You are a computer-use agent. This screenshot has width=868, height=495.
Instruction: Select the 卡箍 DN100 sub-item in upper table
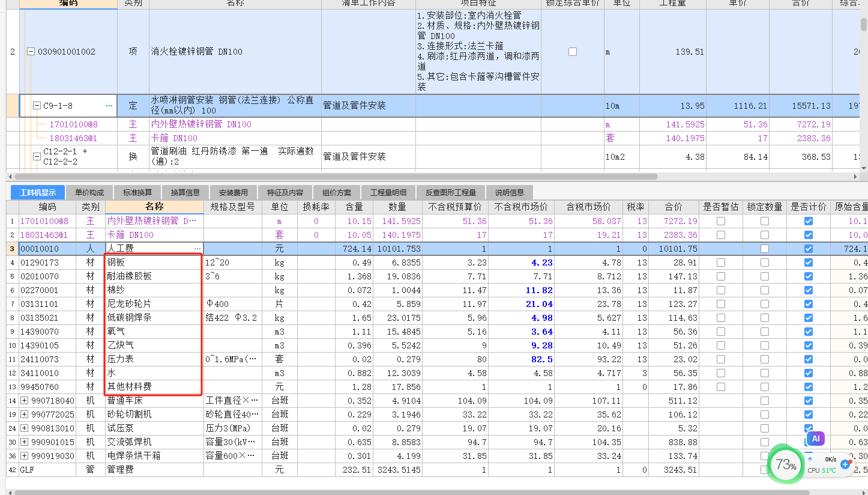coord(174,138)
